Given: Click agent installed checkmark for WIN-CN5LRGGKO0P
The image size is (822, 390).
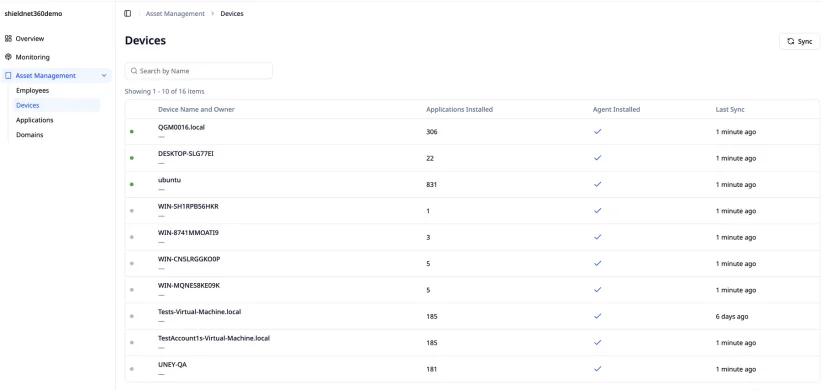Looking at the screenshot, I should pyautogui.click(x=597, y=264).
